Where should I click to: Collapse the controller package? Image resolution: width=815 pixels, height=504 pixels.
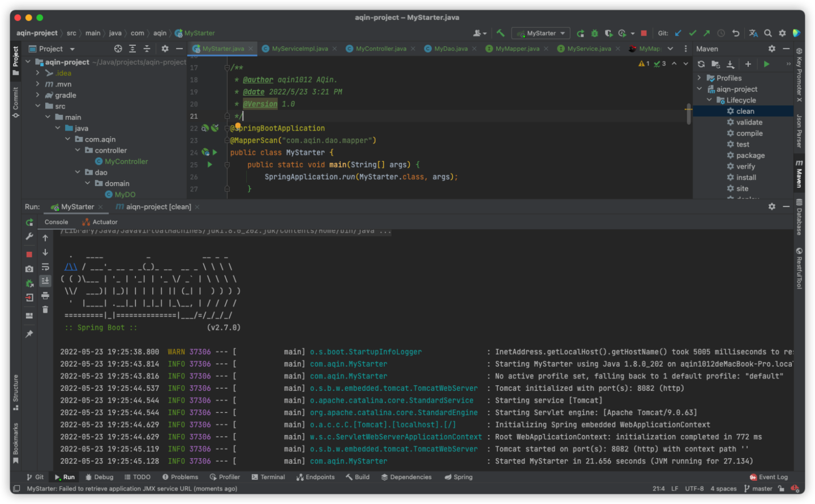[78, 150]
